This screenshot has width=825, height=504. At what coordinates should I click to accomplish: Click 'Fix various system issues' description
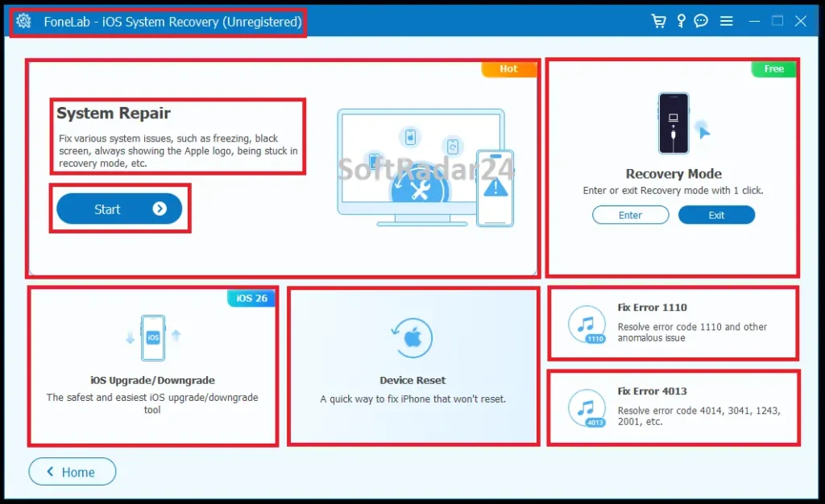(x=178, y=151)
